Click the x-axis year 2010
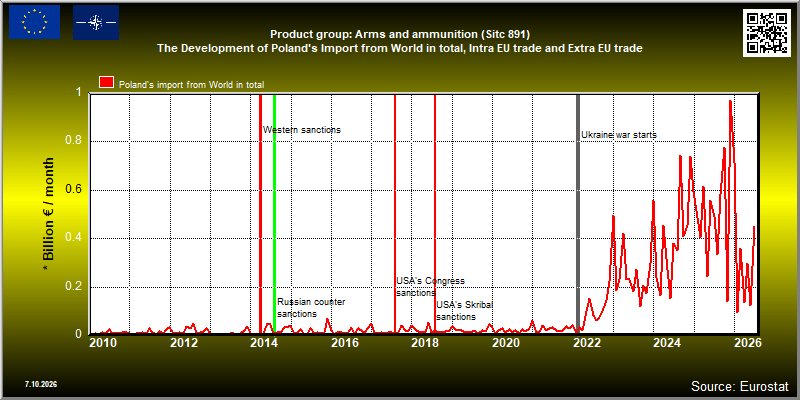The height and width of the screenshot is (400, 800). coord(102,343)
